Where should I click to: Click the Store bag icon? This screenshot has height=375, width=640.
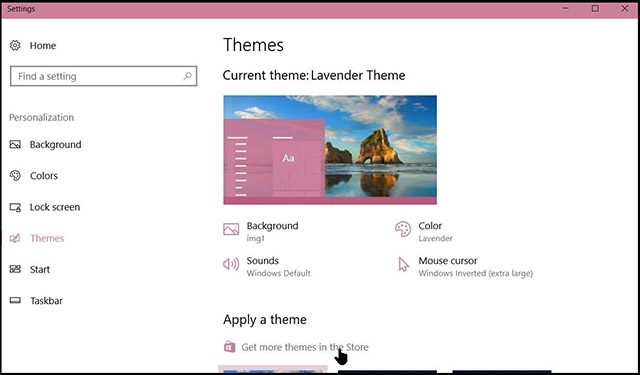pyautogui.click(x=229, y=347)
